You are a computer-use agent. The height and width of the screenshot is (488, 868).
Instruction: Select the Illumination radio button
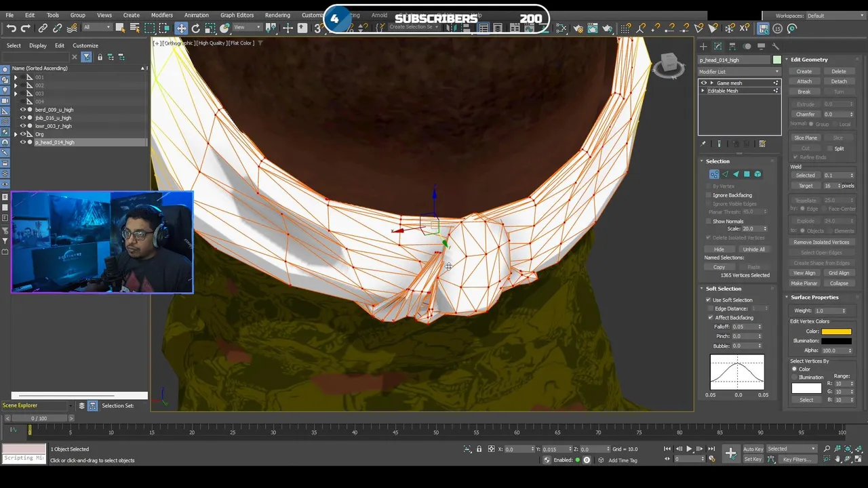pyautogui.click(x=794, y=378)
